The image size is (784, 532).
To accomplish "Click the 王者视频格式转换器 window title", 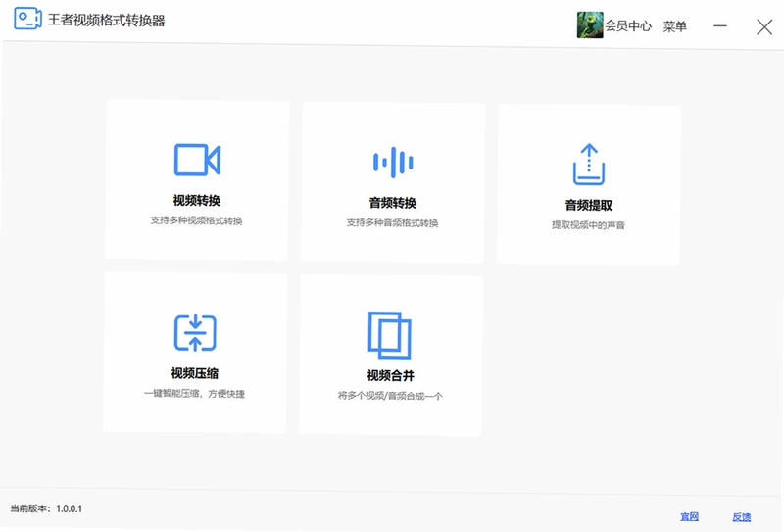I will click(x=107, y=20).
